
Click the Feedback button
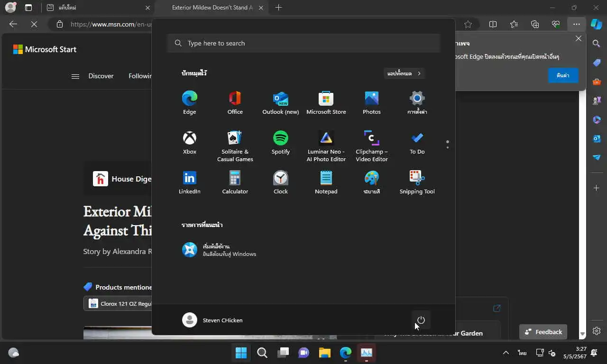pyautogui.click(x=543, y=332)
